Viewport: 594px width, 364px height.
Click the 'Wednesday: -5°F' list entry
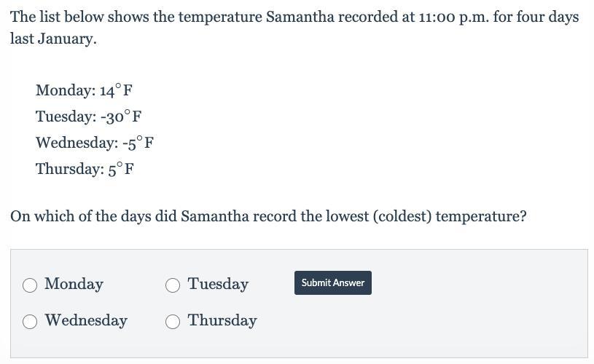pos(94,143)
